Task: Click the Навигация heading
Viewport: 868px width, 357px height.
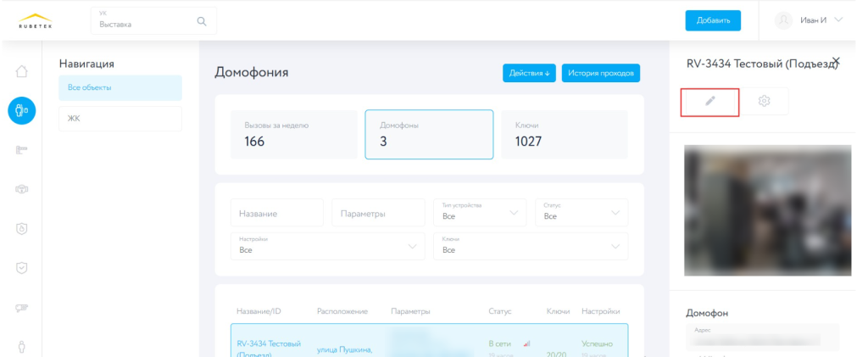Action: (x=86, y=64)
